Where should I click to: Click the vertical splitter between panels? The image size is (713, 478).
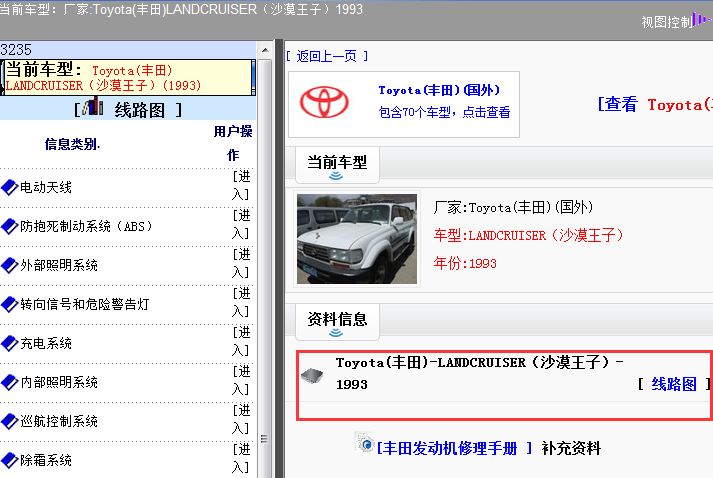279,258
